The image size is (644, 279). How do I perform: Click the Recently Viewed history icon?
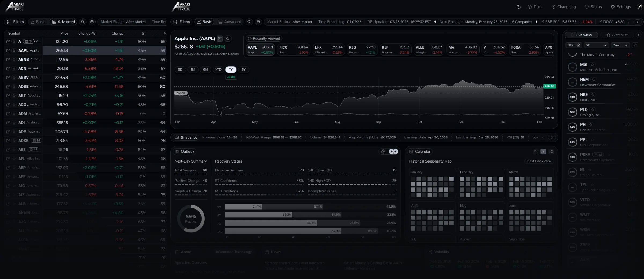[250, 39]
